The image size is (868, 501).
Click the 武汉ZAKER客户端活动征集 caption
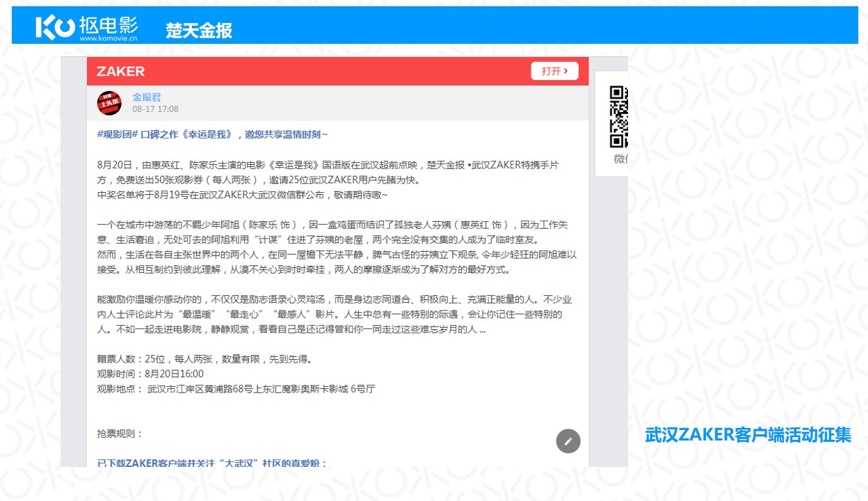point(748,436)
